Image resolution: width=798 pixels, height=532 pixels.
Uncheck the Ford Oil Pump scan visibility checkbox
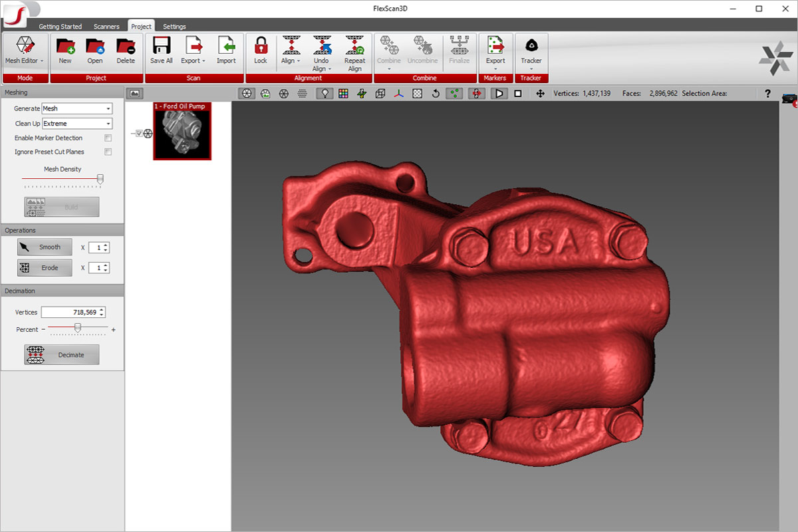click(139, 134)
